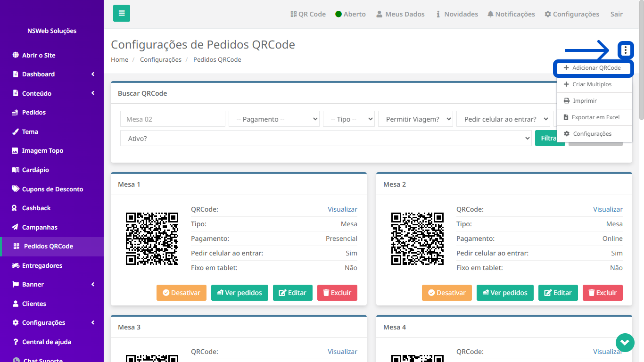Click Ver pedidos on the Mesa 1 card
Viewport: 644px width, 362px height.
(x=239, y=293)
